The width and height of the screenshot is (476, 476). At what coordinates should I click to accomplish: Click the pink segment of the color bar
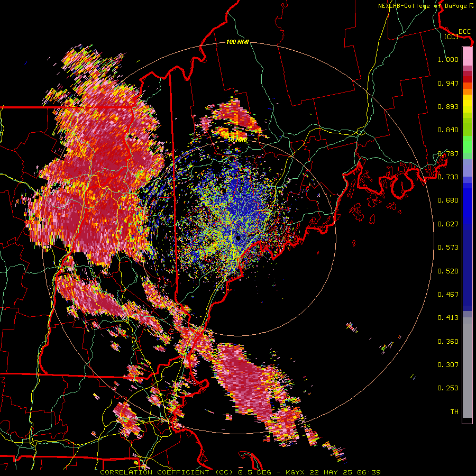point(467,56)
